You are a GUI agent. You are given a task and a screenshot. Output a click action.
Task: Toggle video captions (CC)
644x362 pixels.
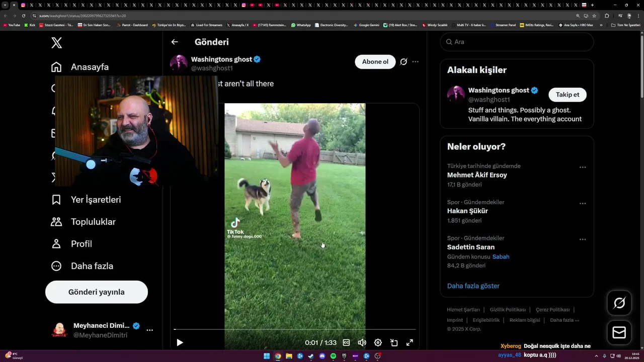(346, 342)
